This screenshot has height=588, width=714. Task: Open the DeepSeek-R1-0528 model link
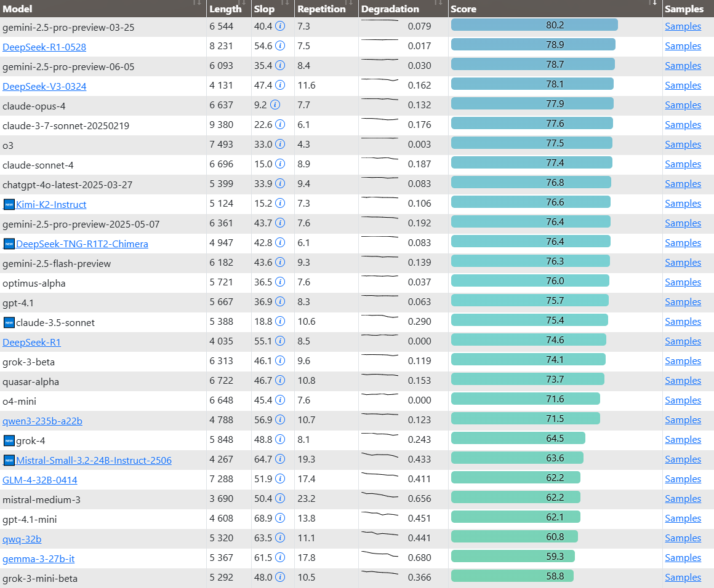click(x=44, y=47)
